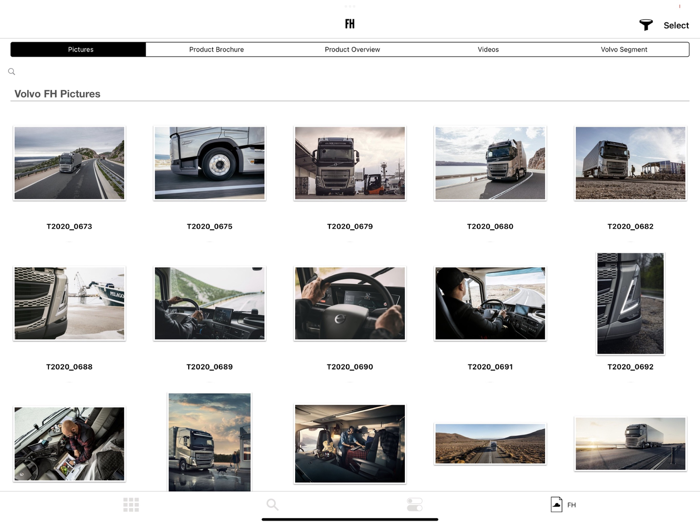Open the Product Overview tab
Image resolution: width=700 pixels, height=525 pixels.
pos(352,50)
